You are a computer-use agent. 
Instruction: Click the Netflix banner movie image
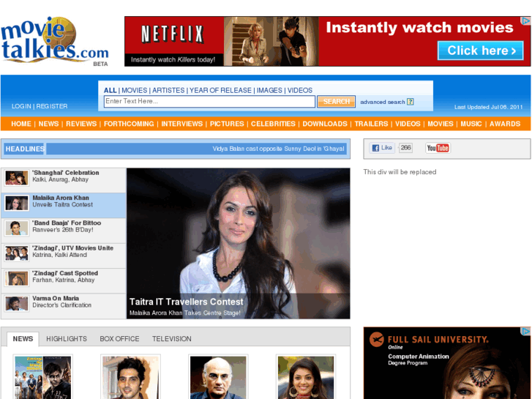point(271,42)
